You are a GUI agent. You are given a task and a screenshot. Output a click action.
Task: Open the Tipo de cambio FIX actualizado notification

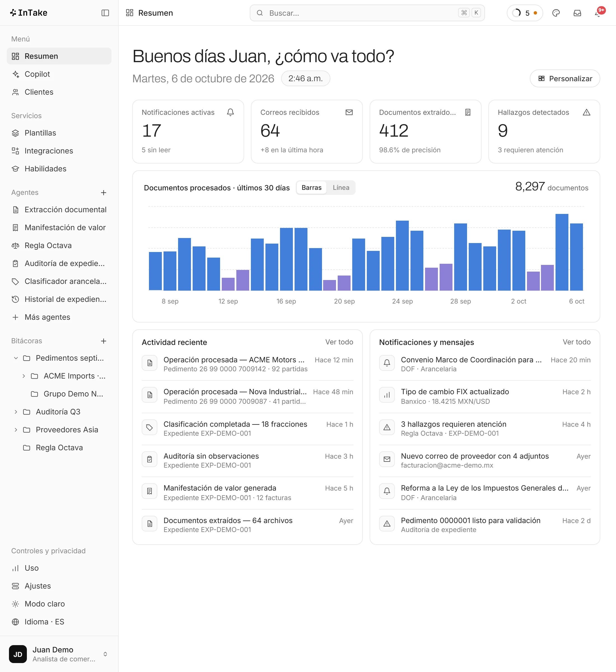[485, 396]
